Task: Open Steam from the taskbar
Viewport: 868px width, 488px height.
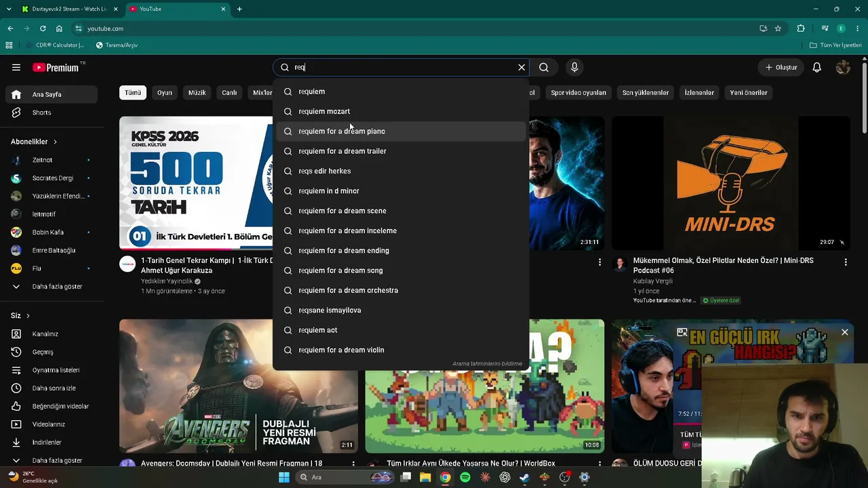Action: [x=524, y=477]
